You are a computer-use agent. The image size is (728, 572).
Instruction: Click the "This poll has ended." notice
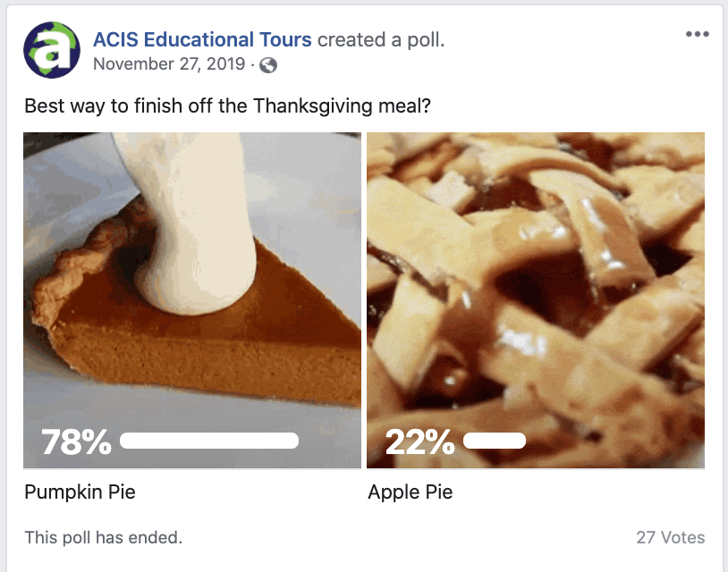point(103,538)
